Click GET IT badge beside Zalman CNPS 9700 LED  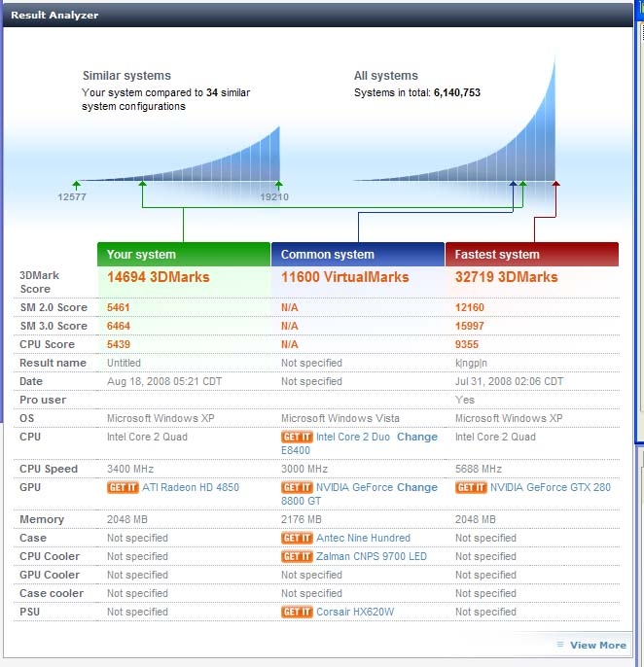click(x=297, y=556)
